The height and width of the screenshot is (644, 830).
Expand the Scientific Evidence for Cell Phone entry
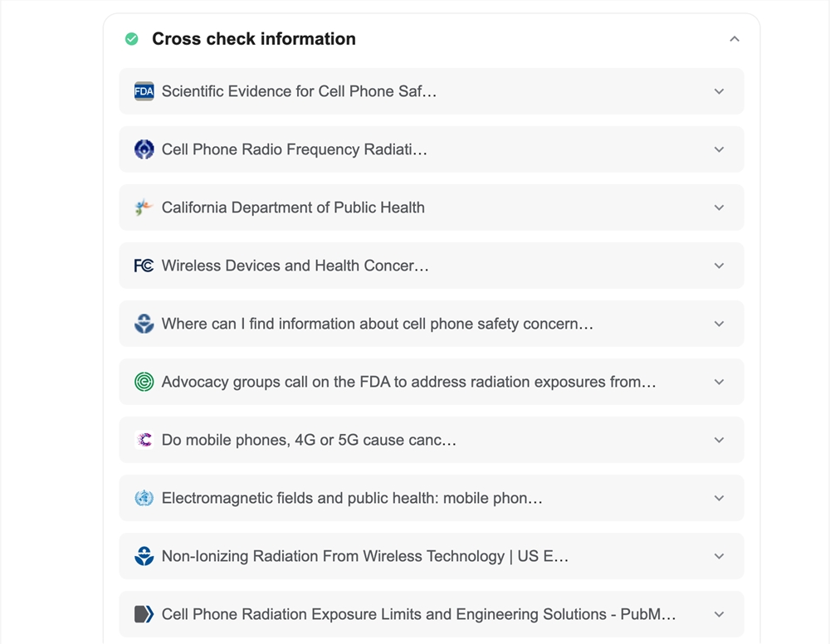(719, 91)
